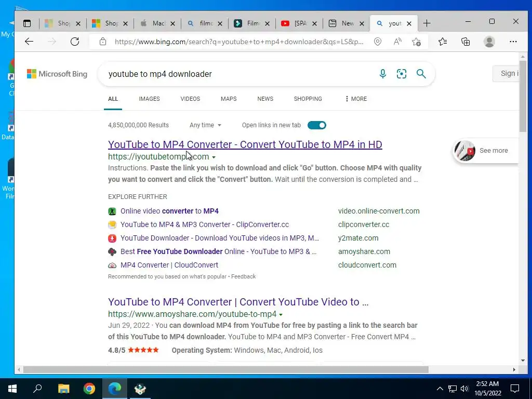Screen dimensions: 532x399
Task: Open the taskbar clock and date
Action: coord(487,389)
